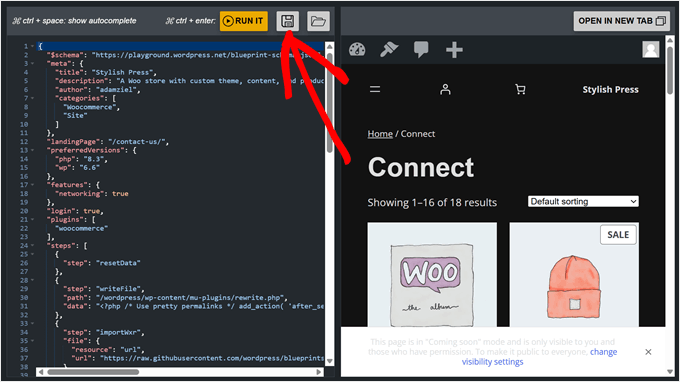Click the horizontal scrollbar right arrow

[319, 372]
